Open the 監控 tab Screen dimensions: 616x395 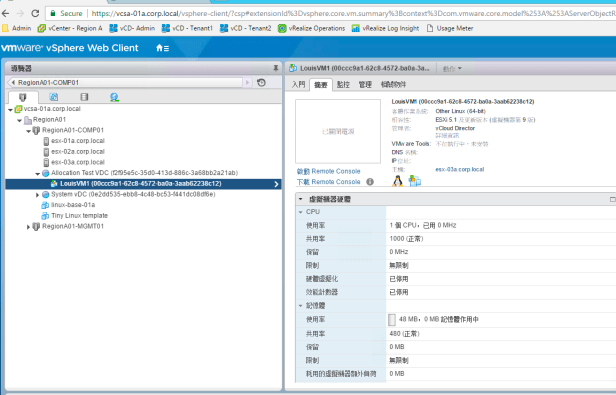pos(343,85)
